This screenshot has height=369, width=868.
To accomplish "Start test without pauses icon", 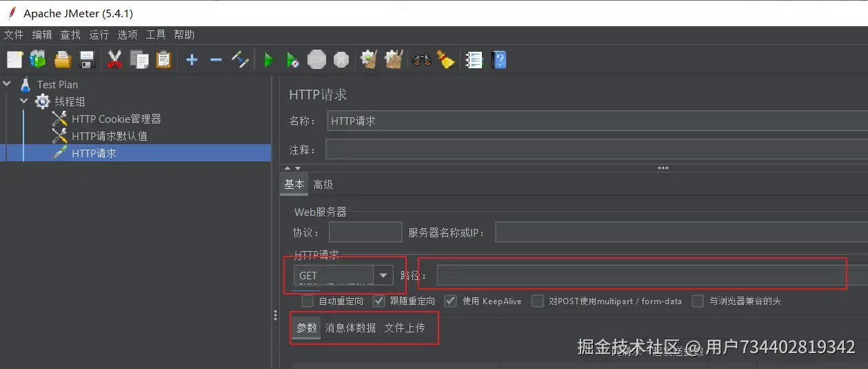I will pyautogui.click(x=292, y=60).
